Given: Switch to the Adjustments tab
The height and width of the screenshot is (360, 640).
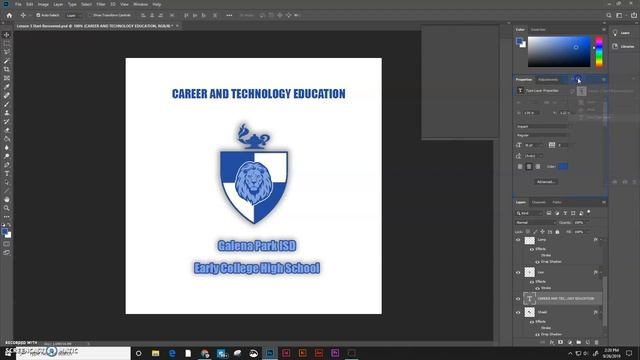Looking at the screenshot, I should [548, 80].
